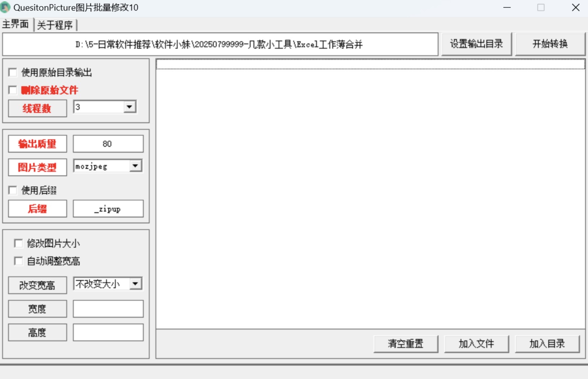588x379 pixels.
Task: Enable 使用原始目录输出 checkbox
Action: 13,72
